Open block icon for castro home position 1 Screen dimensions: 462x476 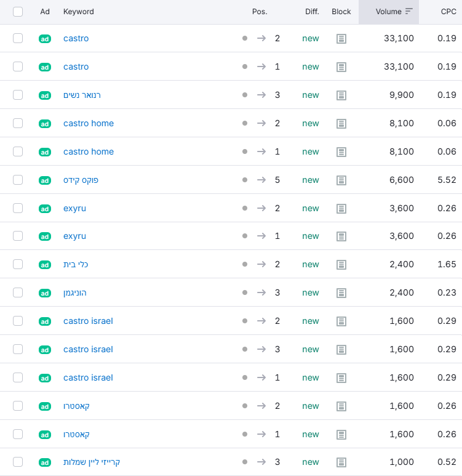point(341,151)
